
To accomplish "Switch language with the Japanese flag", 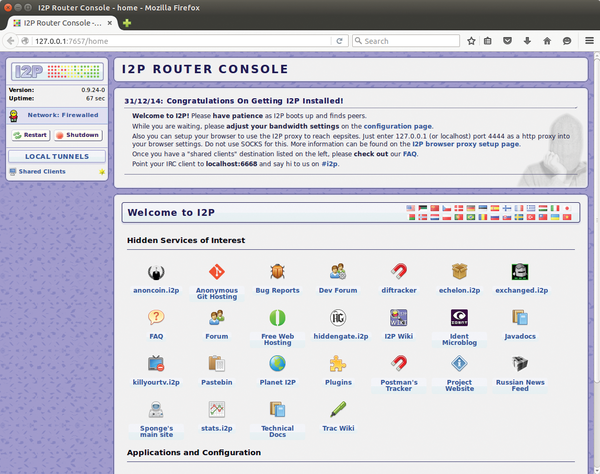I will point(567,208).
